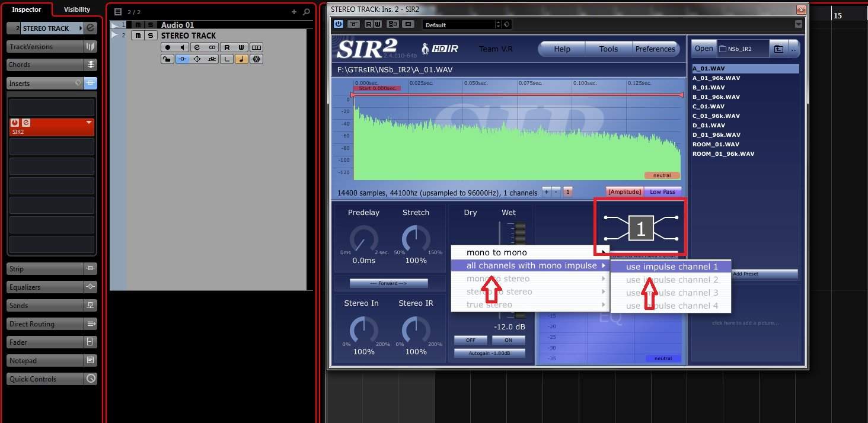Switch A/B settings in plugin header

click(x=392, y=24)
